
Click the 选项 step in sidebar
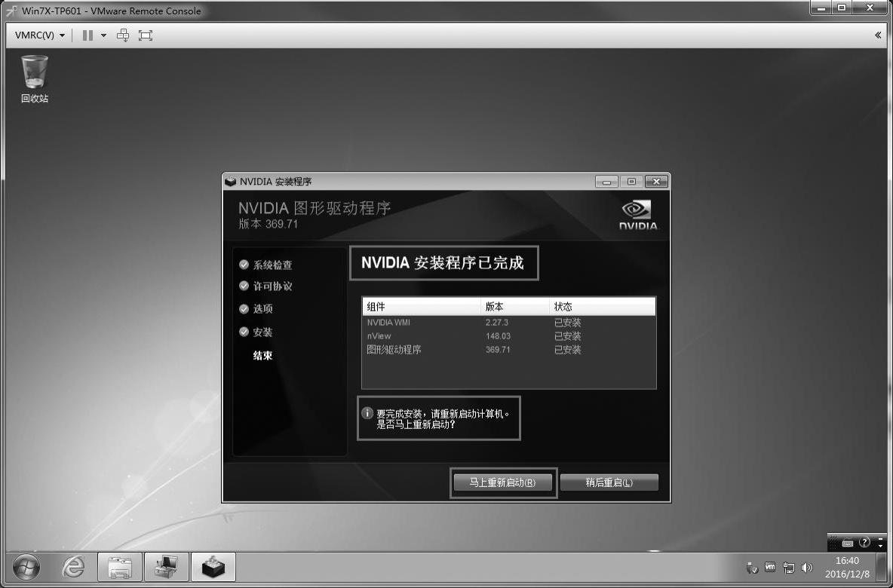coord(256,308)
